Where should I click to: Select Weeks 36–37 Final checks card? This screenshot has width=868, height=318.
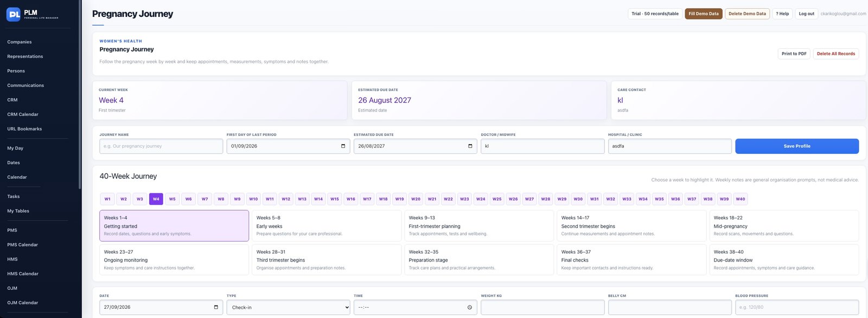point(631,259)
